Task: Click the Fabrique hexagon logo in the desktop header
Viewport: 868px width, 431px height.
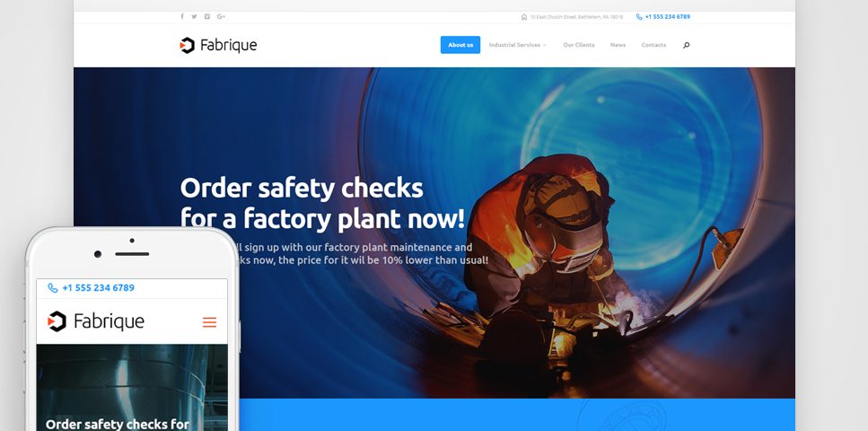Action: [187, 46]
